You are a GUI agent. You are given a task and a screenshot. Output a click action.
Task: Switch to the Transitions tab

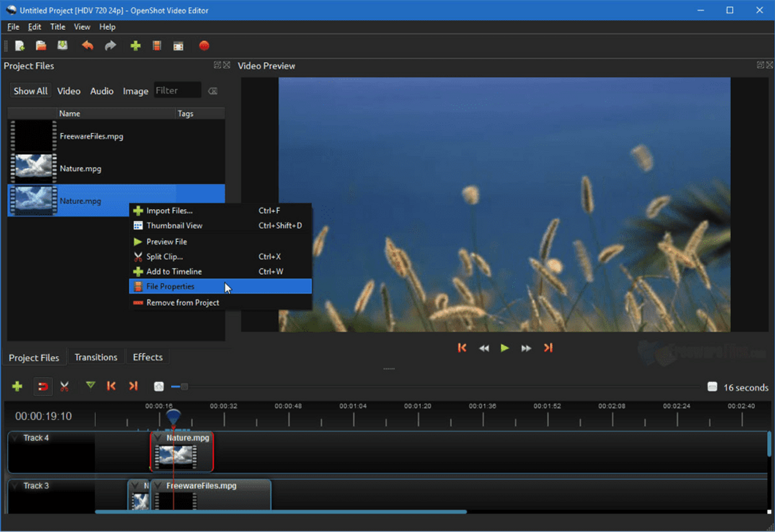pos(96,357)
